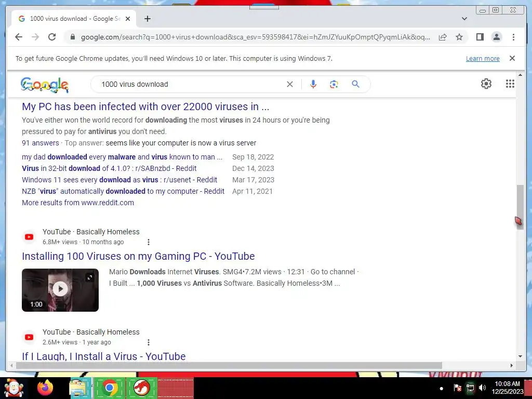Click Sep 18, 2022 date text
532x399 pixels.
point(253,157)
